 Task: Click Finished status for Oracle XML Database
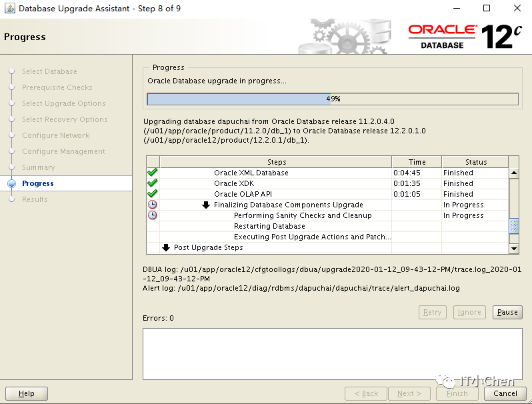point(458,173)
